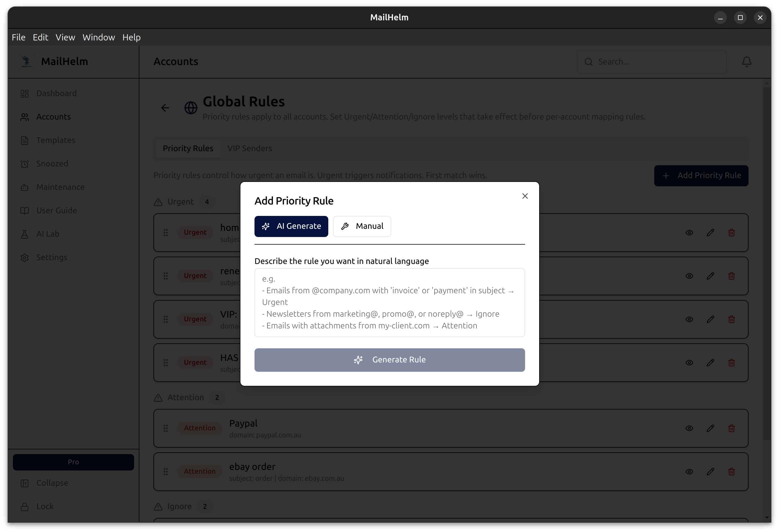Open notifications via the bell icon
The image size is (779, 532).
(746, 62)
